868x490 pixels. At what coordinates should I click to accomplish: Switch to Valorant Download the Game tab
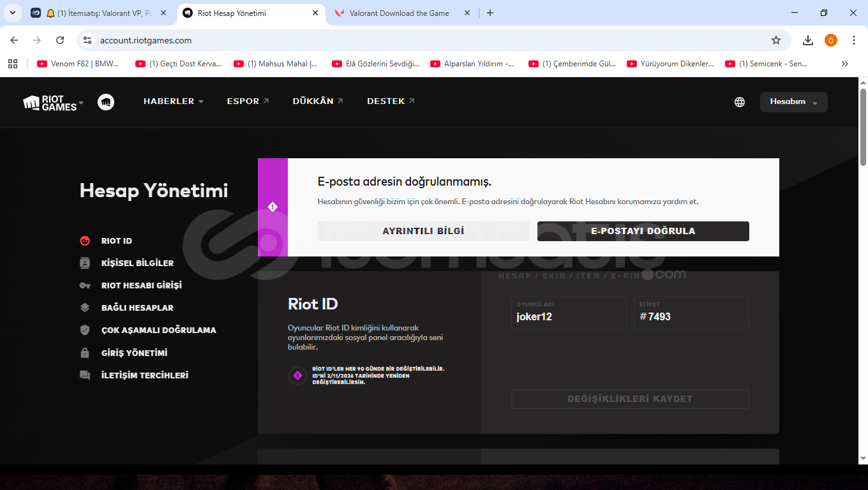[399, 13]
